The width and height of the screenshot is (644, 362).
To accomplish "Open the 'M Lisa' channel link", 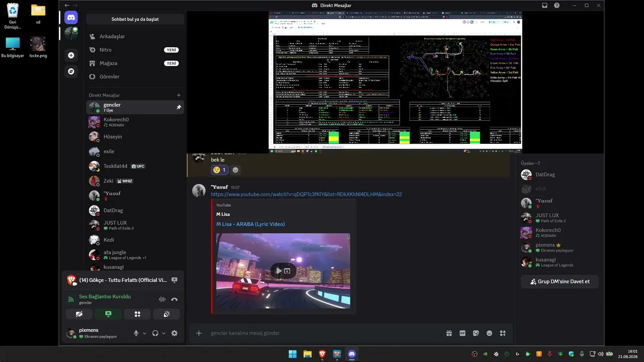I will tap(223, 214).
